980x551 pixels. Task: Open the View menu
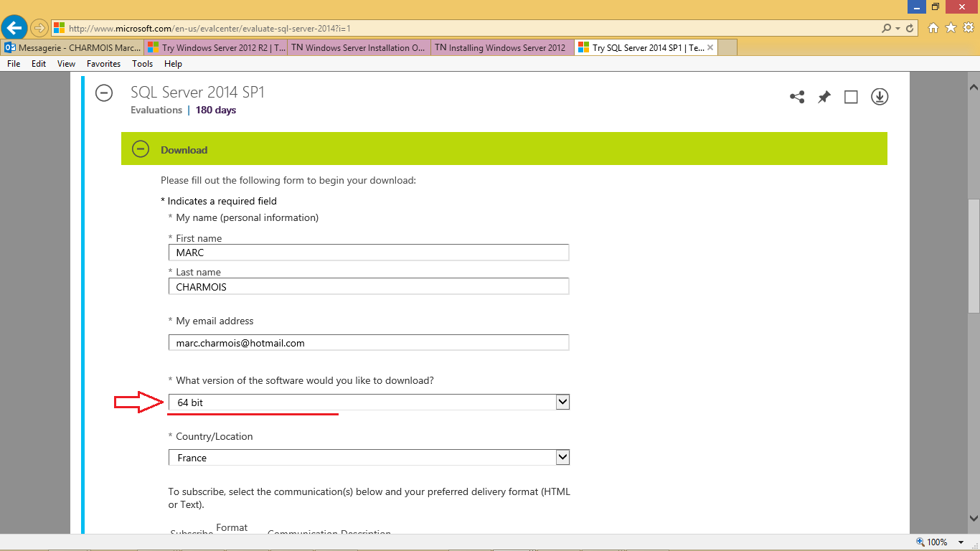click(67, 64)
